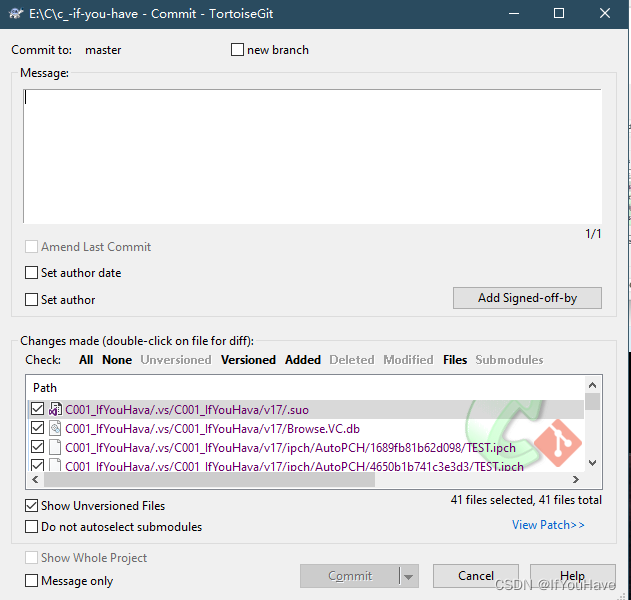631x600 pixels.
Task: Open Help for the commit dialog
Action: pos(573,576)
